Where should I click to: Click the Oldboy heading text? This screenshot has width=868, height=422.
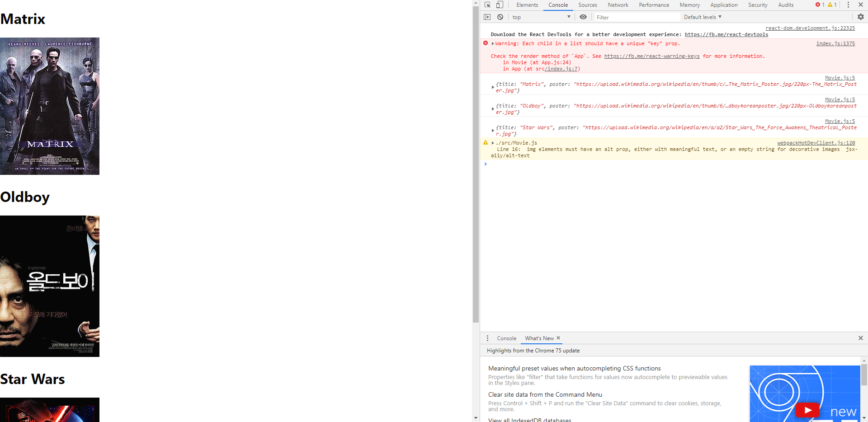coord(25,197)
